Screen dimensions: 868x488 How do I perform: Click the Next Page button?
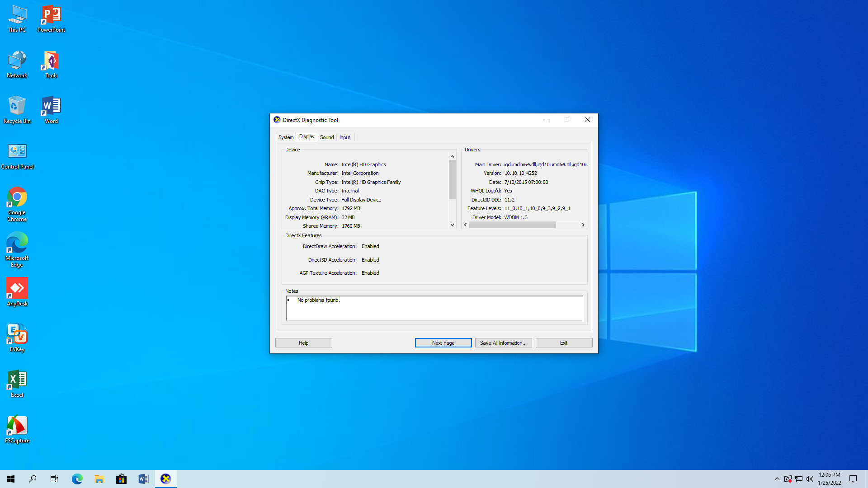click(443, 343)
